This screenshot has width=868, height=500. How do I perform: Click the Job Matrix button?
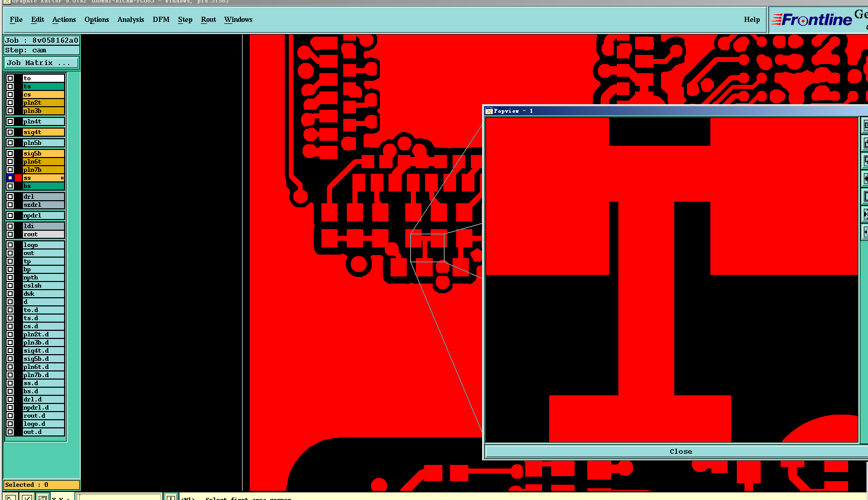click(42, 63)
